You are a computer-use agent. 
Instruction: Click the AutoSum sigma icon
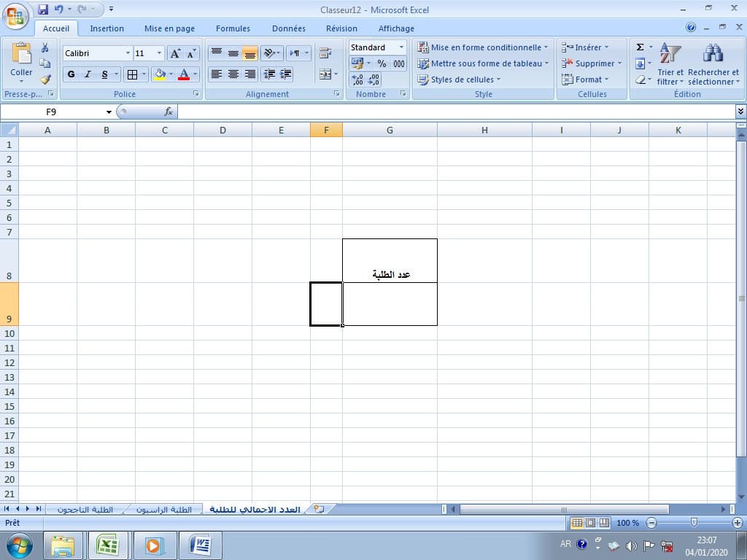pos(640,47)
